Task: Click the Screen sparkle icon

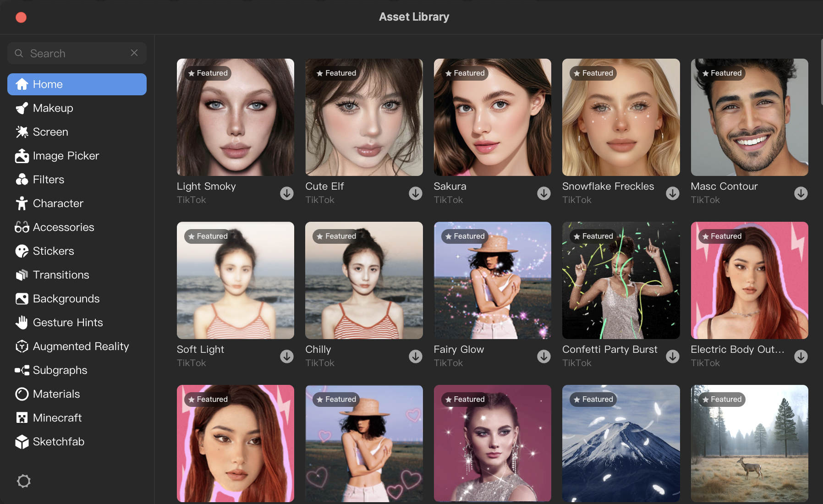Action: click(x=22, y=132)
